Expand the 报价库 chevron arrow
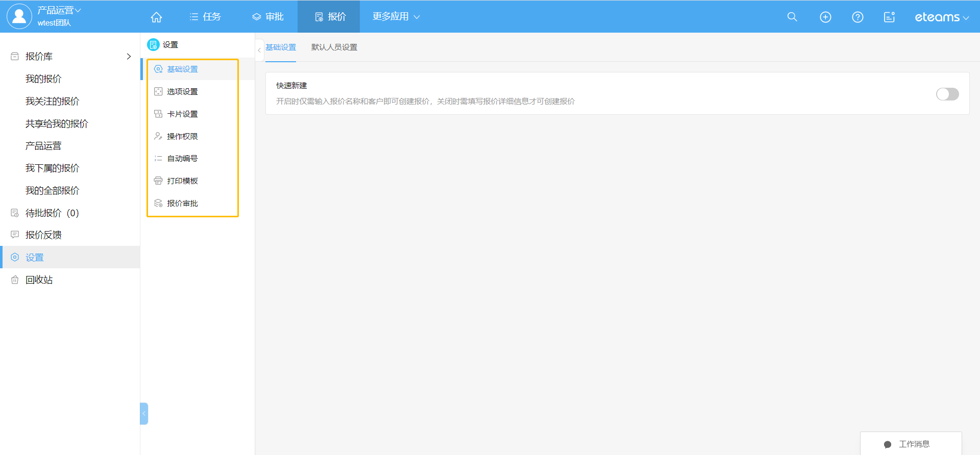Screen dimensions: 980x455 [129, 57]
